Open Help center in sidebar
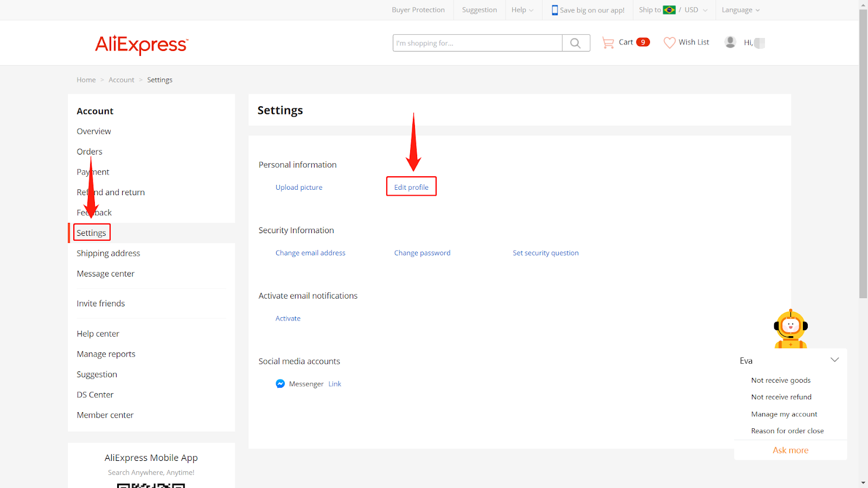The width and height of the screenshot is (868, 488). [x=98, y=334]
